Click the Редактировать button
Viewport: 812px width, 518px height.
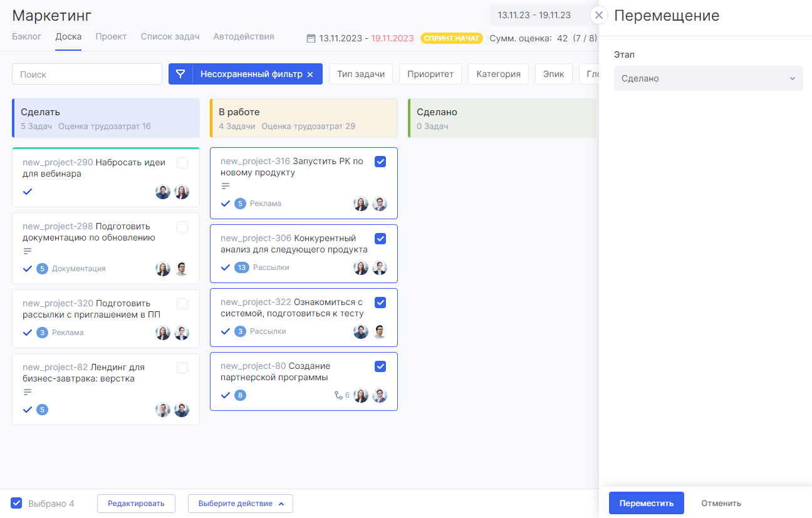(136, 504)
